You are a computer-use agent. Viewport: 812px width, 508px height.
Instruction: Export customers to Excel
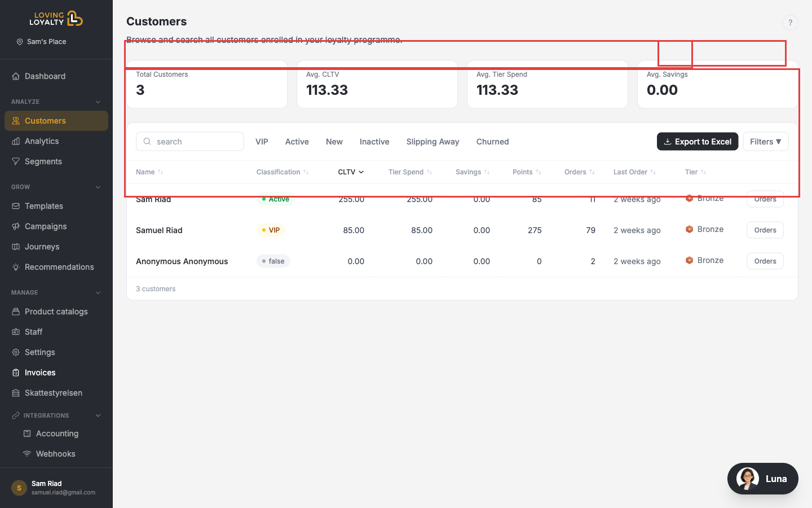pos(698,142)
